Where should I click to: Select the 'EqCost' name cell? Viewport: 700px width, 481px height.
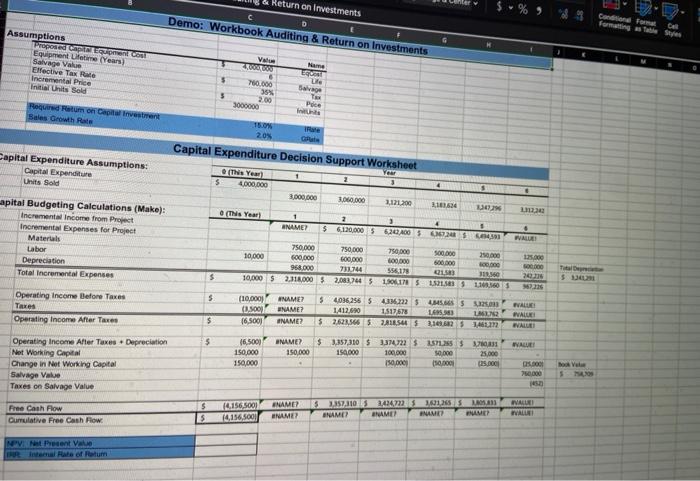pyautogui.click(x=311, y=74)
